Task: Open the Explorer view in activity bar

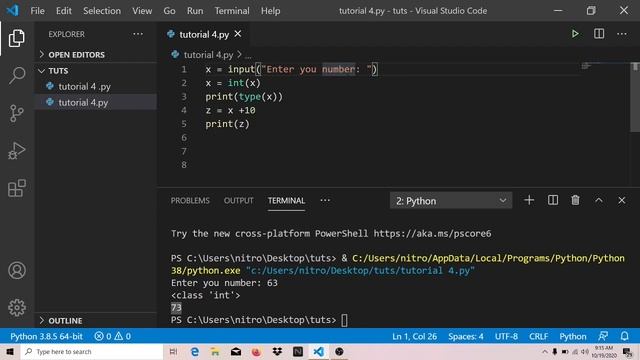Action: 17,38
